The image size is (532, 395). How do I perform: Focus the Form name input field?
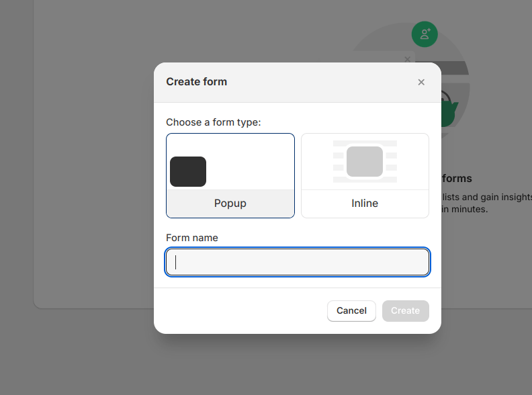click(298, 262)
